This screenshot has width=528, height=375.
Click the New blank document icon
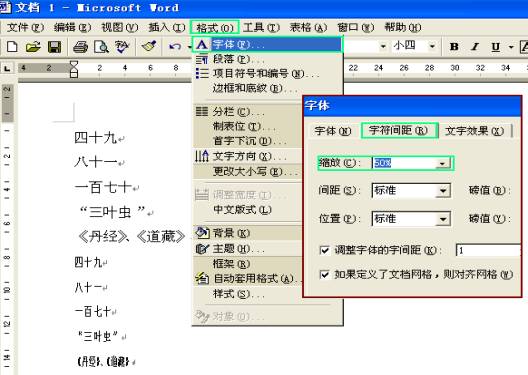coord(12,47)
